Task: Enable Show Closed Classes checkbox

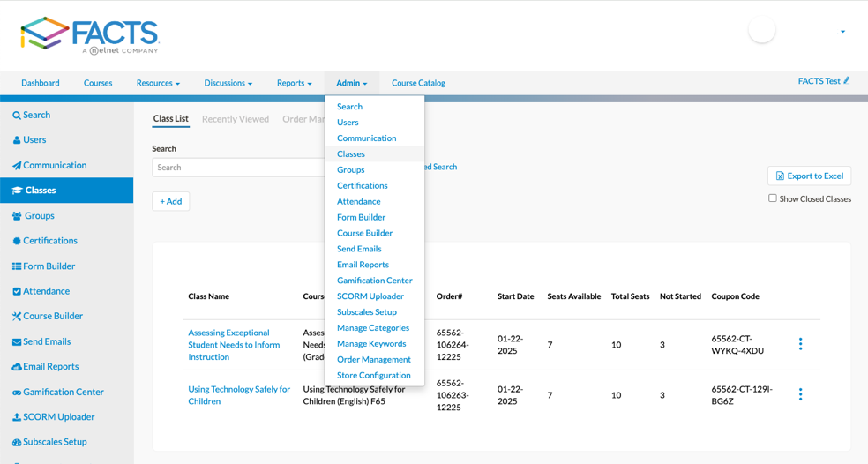Action: [x=772, y=198]
